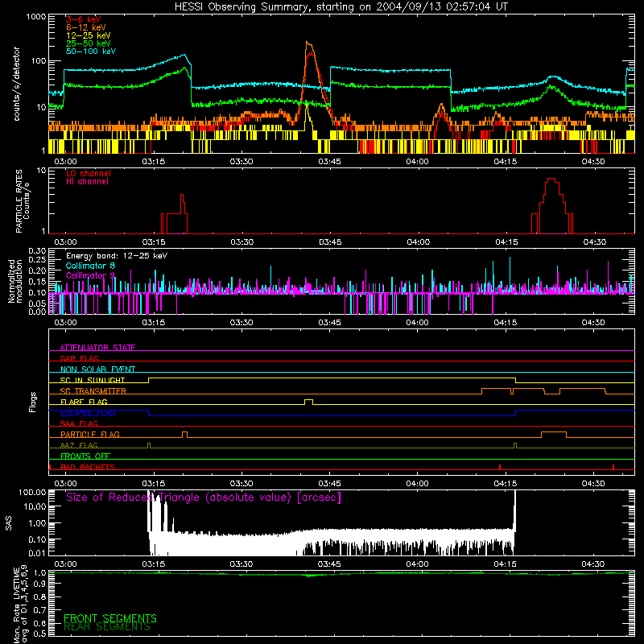The image size is (644, 644).
Task: Click the AAZ flag pulse near 04:16
Action: [515, 445]
